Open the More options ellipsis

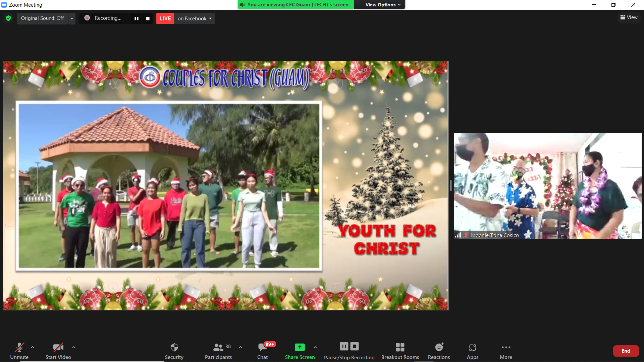[x=506, y=351]
